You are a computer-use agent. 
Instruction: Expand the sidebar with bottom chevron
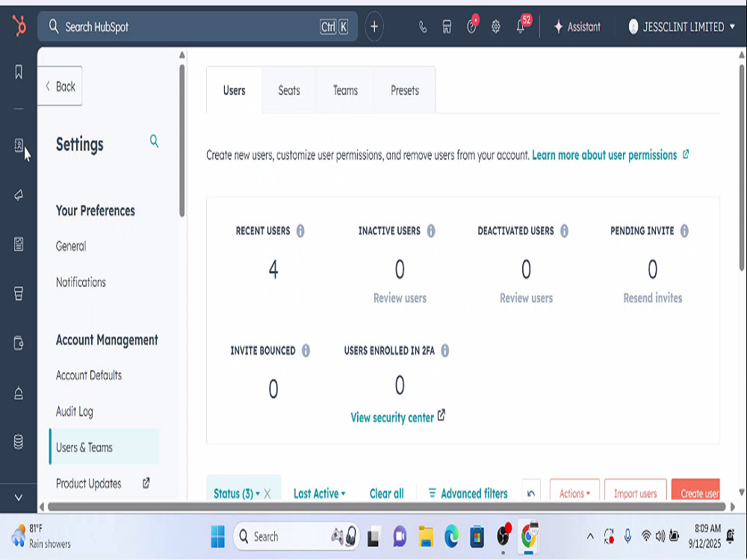click(19, 497)
